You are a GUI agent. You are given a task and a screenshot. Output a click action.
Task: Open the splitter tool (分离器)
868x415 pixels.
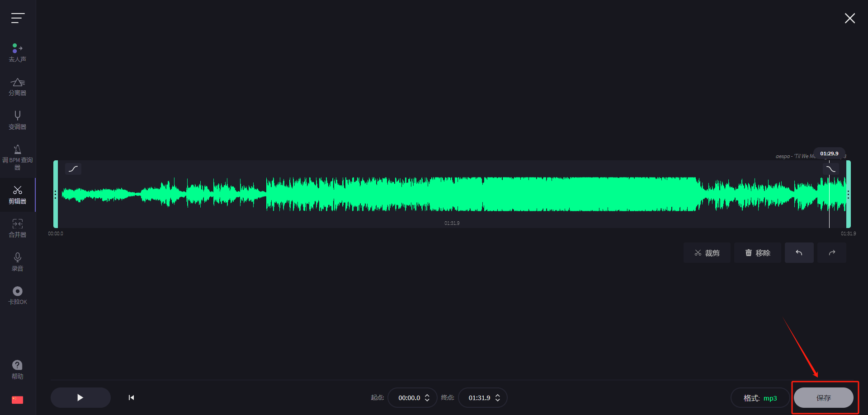click(18, 87)
